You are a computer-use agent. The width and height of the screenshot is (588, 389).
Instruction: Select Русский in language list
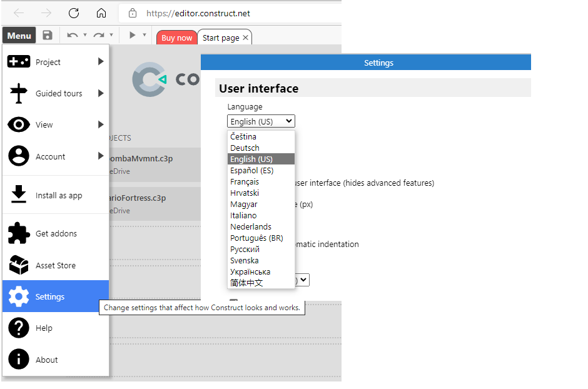point(261,249)
